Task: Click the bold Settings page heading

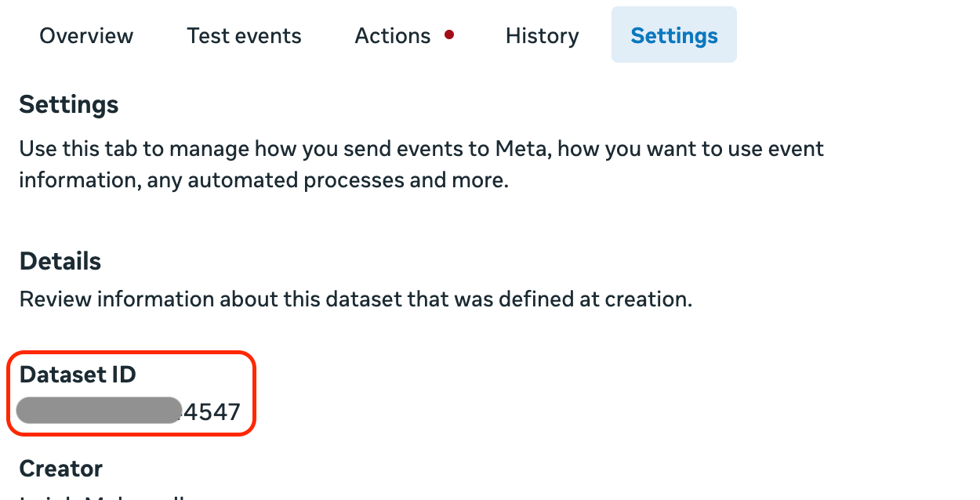Action: click(69, 104)
